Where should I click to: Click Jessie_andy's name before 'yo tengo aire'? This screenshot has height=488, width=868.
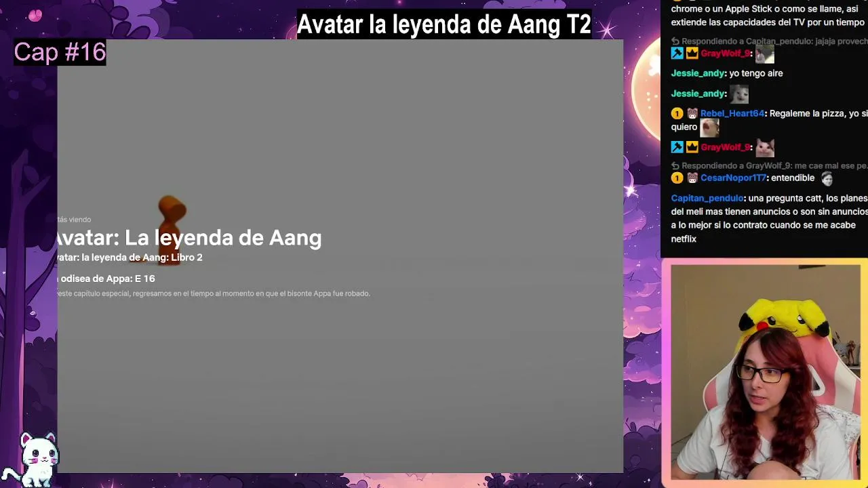click(698, 73)
